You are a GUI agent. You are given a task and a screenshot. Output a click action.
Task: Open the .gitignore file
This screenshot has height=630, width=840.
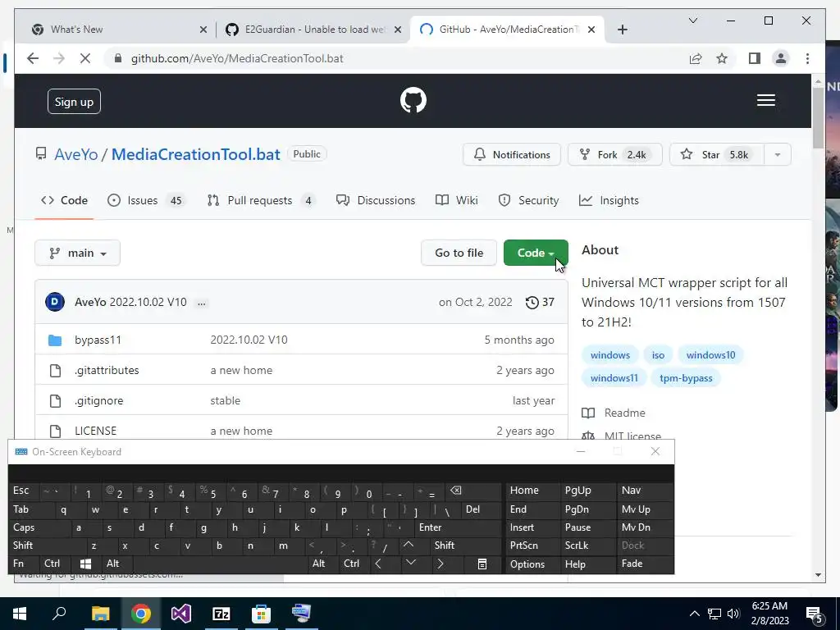tap(99, 400)
